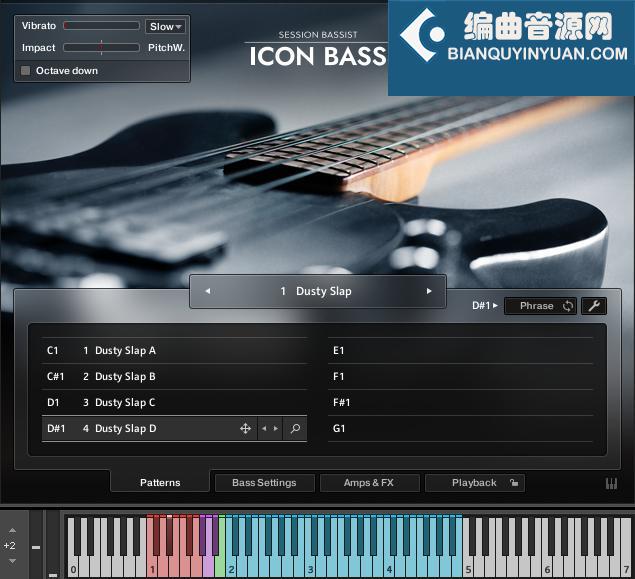Viewport: 635px width, 579px height.
Task: Adjust the Vibrato slider
Action: [x=101, y=26]
